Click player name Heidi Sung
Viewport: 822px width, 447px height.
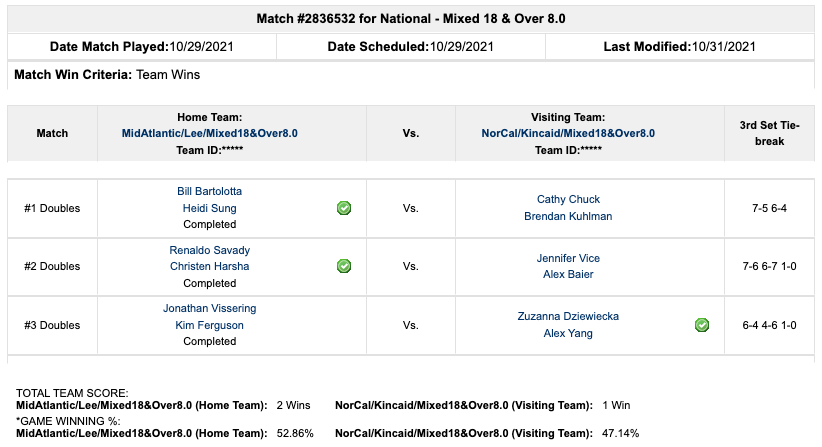tap(210, 208)
